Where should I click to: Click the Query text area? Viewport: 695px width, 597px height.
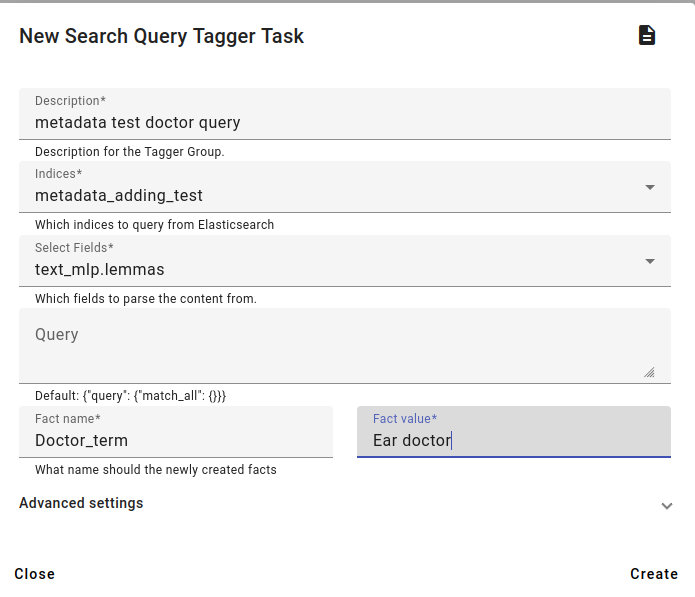click(345, 346)
